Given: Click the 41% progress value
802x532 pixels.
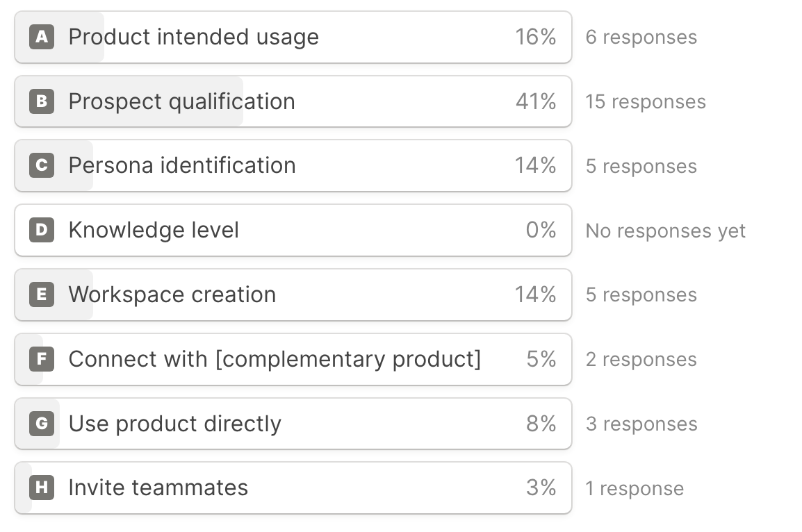Looking at the screenshot, I should pyautogui.click(x=535, y=101).
